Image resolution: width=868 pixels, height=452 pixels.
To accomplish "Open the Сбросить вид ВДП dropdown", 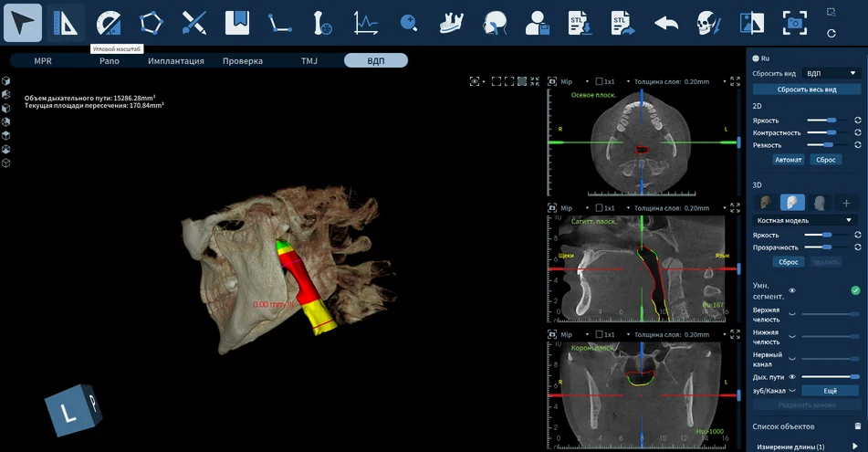I will tap(831, 73).
